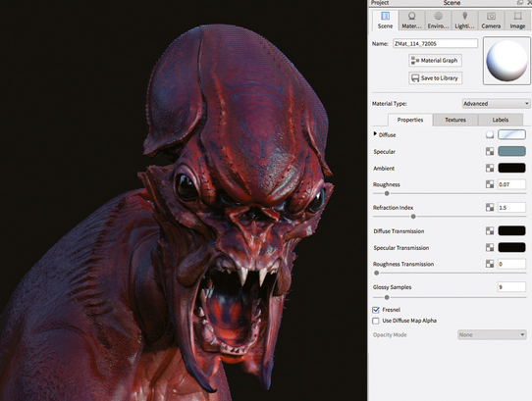
Task: Disable the Fresnel checkbox
Action: [x=376, y=310]
